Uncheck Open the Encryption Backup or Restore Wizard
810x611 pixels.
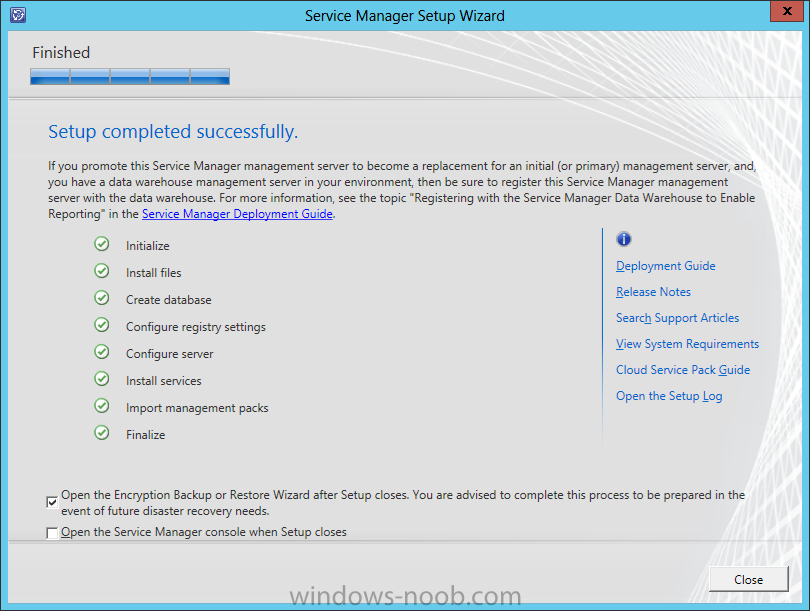tap(52, 502)
